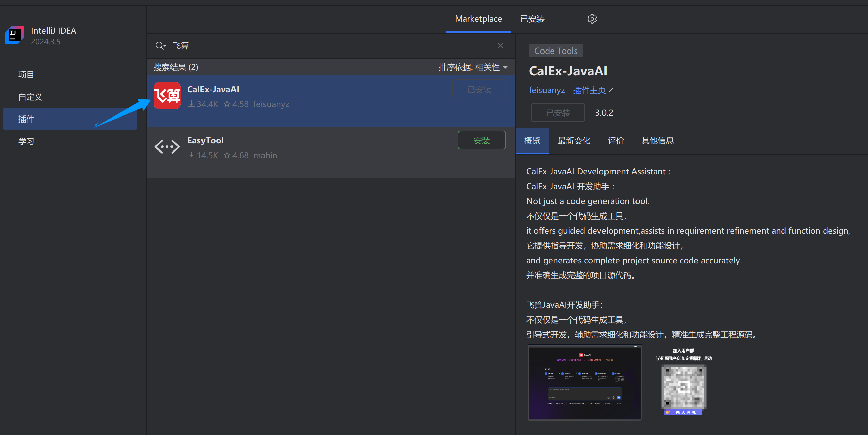Open the 评价 reviews tab
868x435 pixels.
[x=616, y=141]
